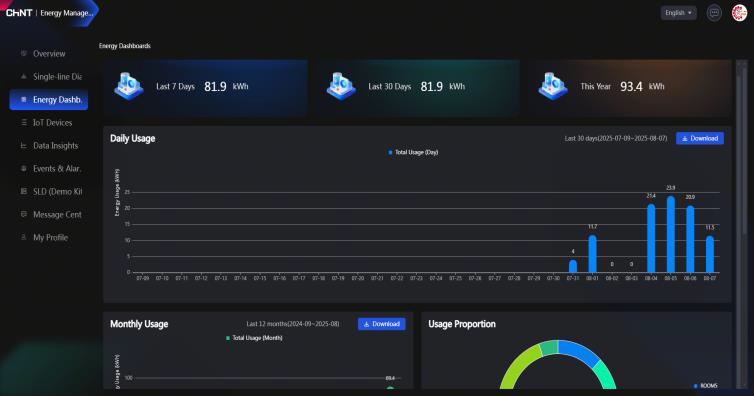
Task: Click the Last 7 Days meter icon
Action: 129,87
